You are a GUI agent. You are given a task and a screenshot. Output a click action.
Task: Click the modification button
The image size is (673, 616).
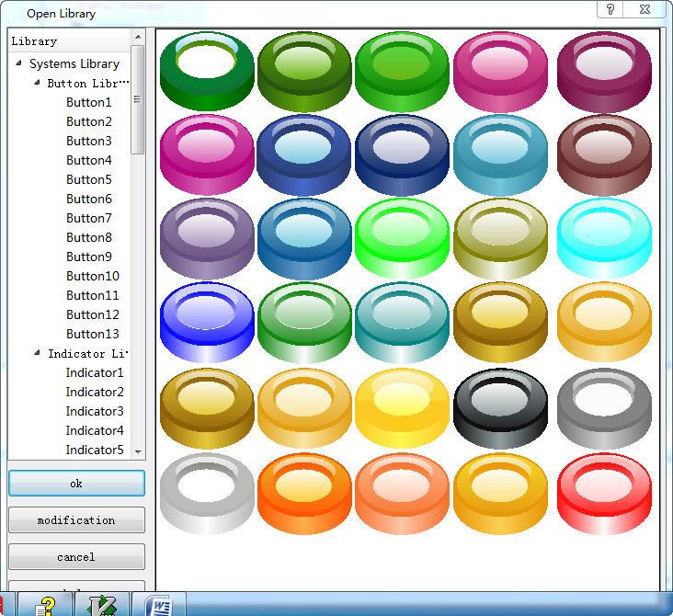[x=76, y=520]
